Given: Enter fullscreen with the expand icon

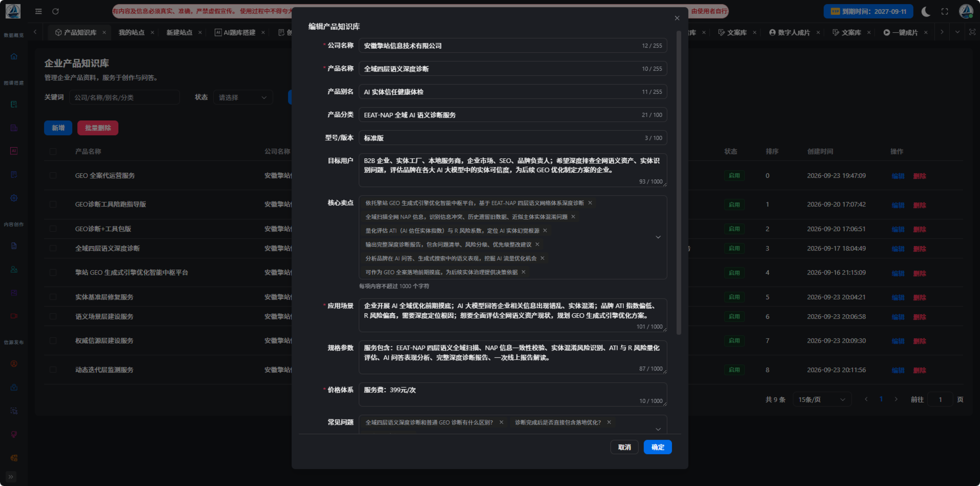Looking at the screenshot, I should tap(945, 11).
